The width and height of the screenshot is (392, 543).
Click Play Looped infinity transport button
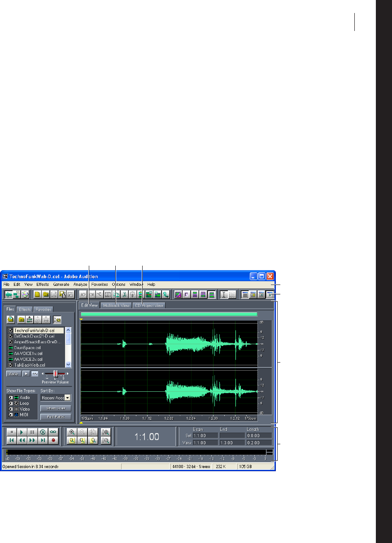pyautogui.click(x=54, y=432)
